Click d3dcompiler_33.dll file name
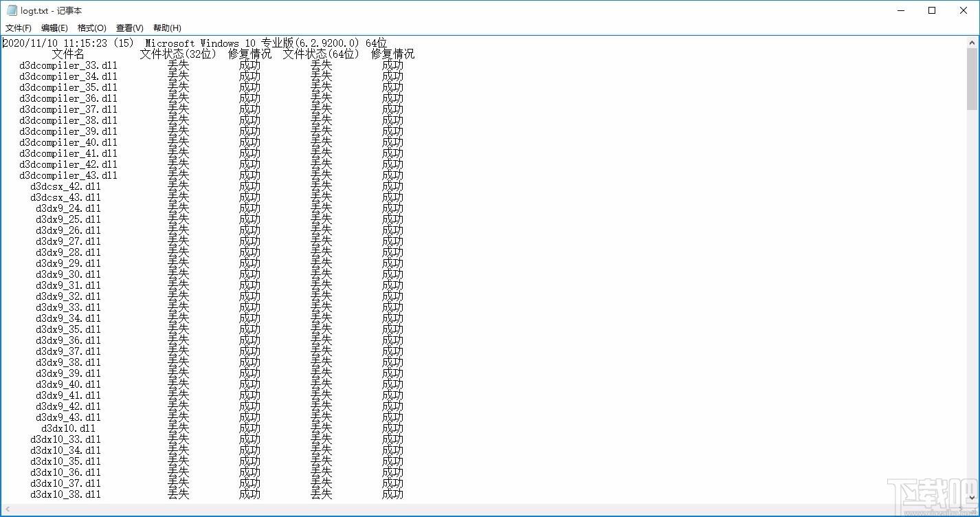This screenshot has width=980, height=517. (x=68, y=65)
